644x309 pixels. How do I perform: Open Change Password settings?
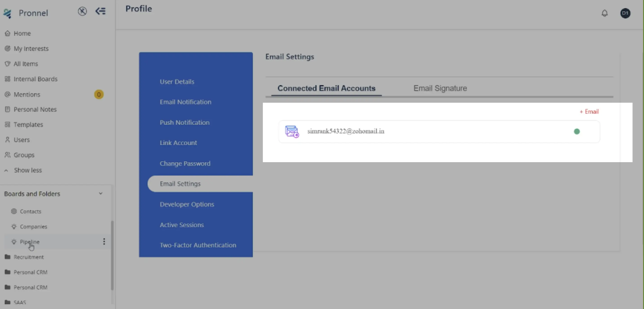pyautogui.click(x=185, y=164)
